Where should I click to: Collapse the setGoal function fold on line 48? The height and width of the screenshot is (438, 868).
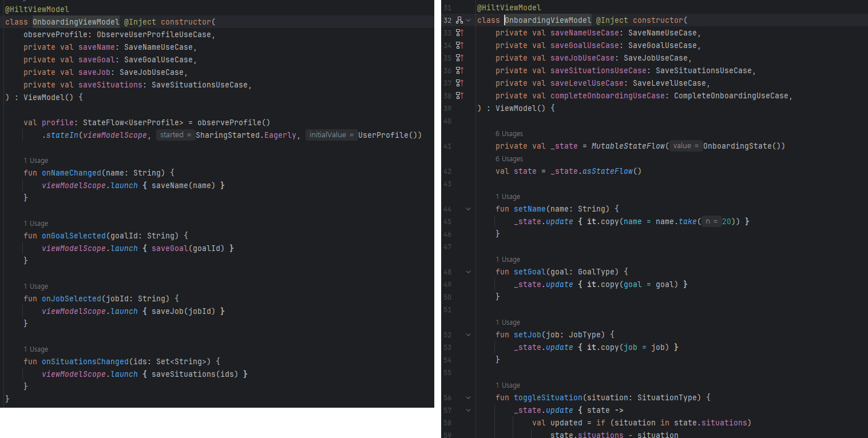pos(468,272)
